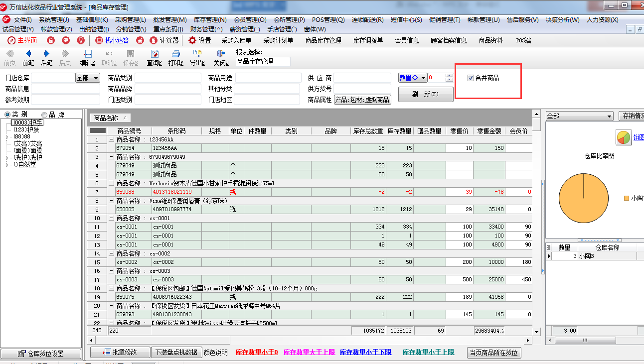Click the 下装盘点机数据 button
This screenshot has height=364, width=644.
click(177, 352)
